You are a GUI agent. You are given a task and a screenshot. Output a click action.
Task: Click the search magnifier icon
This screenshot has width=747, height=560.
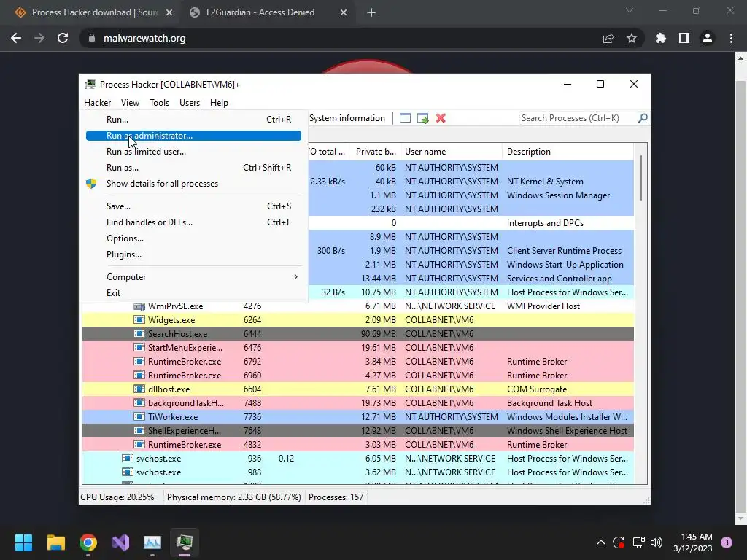[643, 117]
